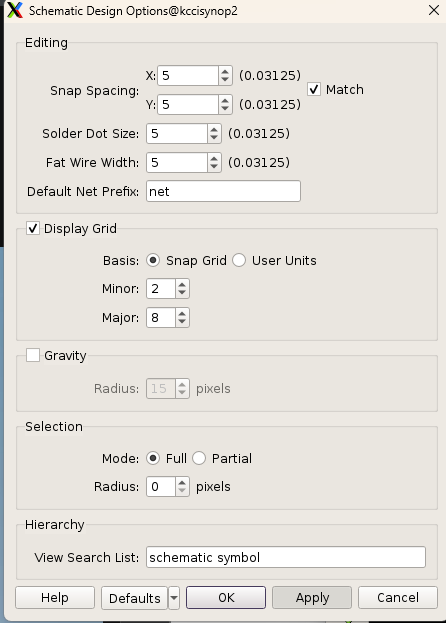Screen dimensions: 446x623
Task: Open the Defaults dropdown arrow
Action: [x=174, y=598]
